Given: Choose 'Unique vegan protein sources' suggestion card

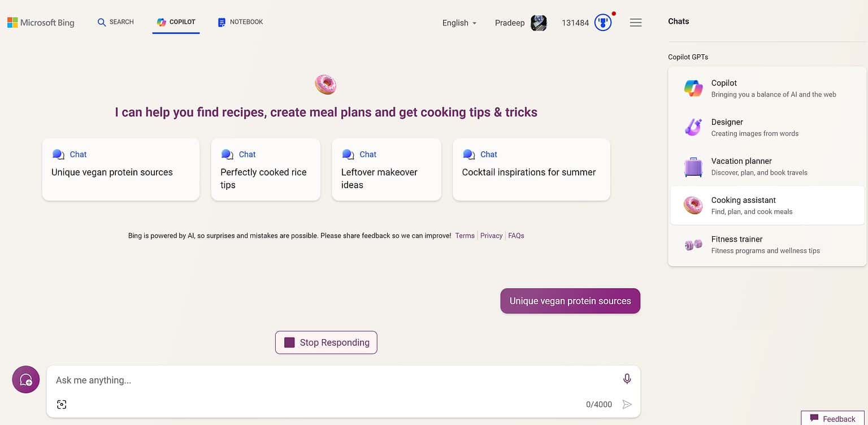Looking at the screenshot, I should pyautogui.click(x=121, y=170).
